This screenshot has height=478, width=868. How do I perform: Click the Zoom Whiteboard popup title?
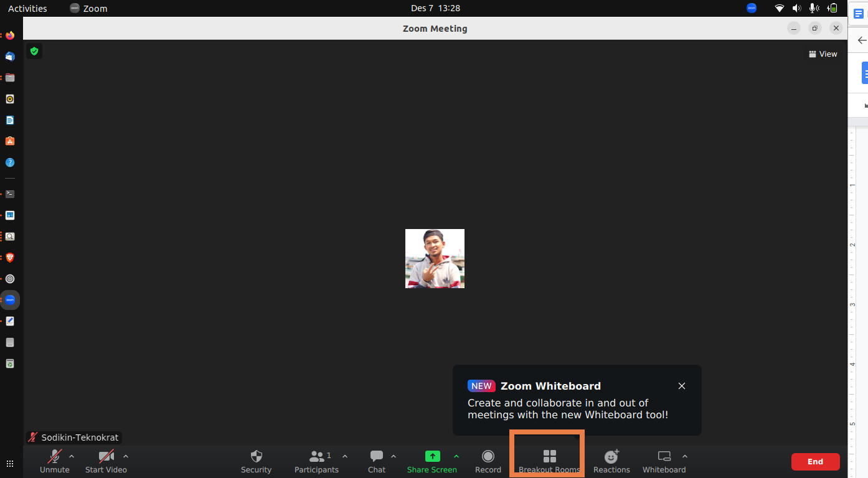point(550,386)
